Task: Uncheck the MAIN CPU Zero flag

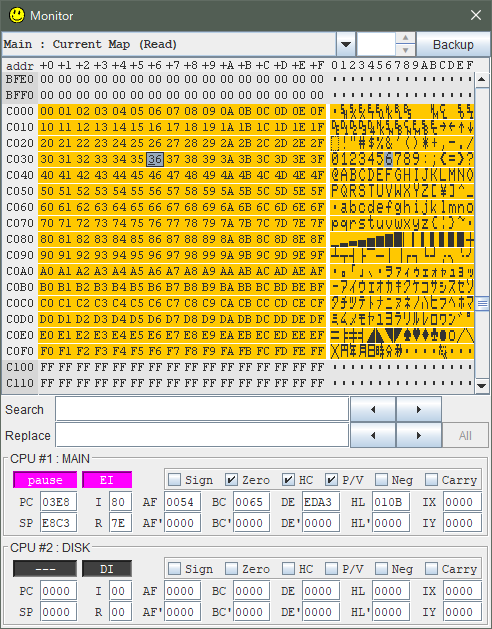Action: (232, 479)
